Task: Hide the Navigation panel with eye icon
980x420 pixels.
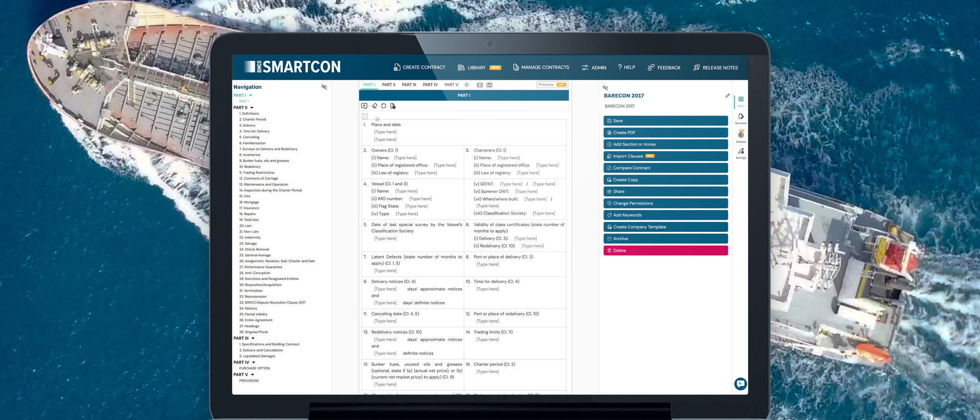Action: (324, 87)
